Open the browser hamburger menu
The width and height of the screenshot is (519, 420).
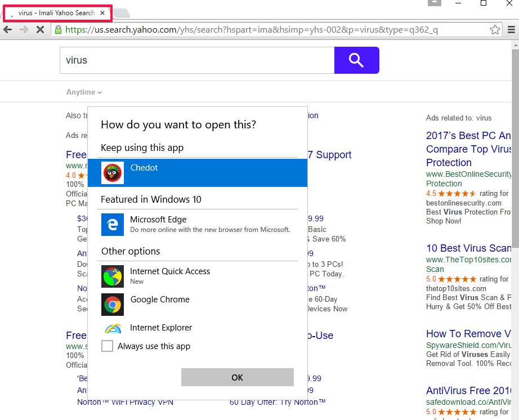pyautogui.click(x=511, y=30)
